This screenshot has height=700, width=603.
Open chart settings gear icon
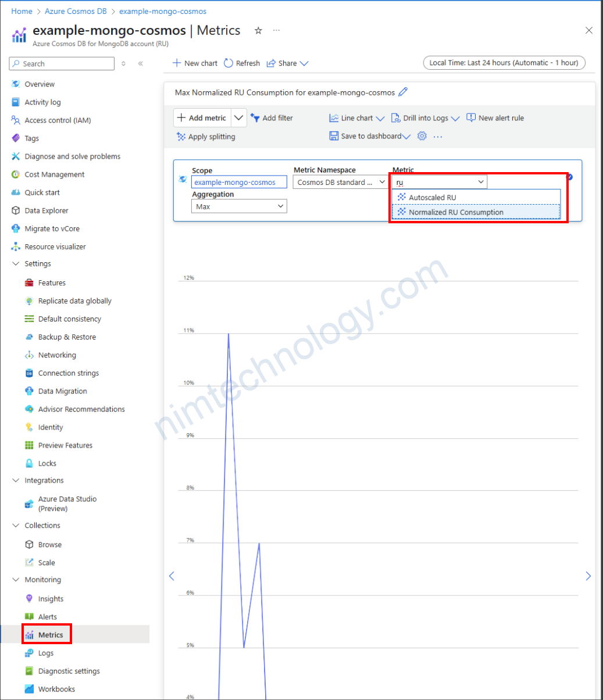[x=422, y=136]
